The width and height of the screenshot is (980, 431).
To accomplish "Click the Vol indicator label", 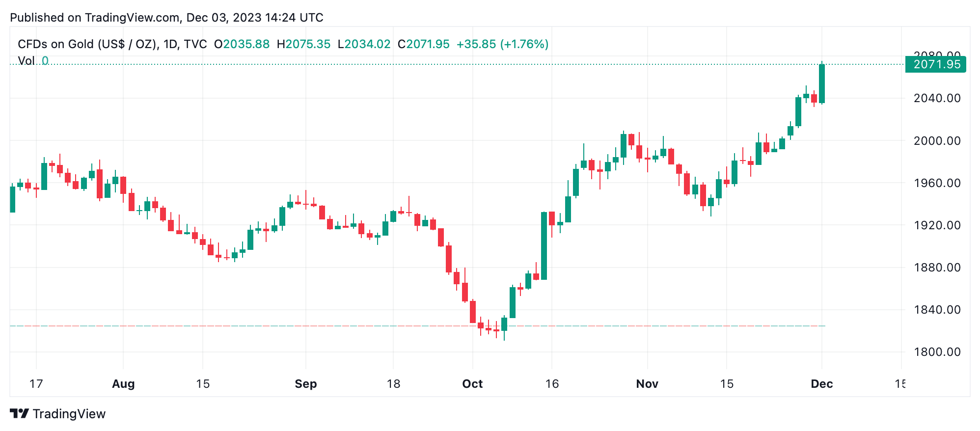I will pyautogui.click(x=26, y=61).
